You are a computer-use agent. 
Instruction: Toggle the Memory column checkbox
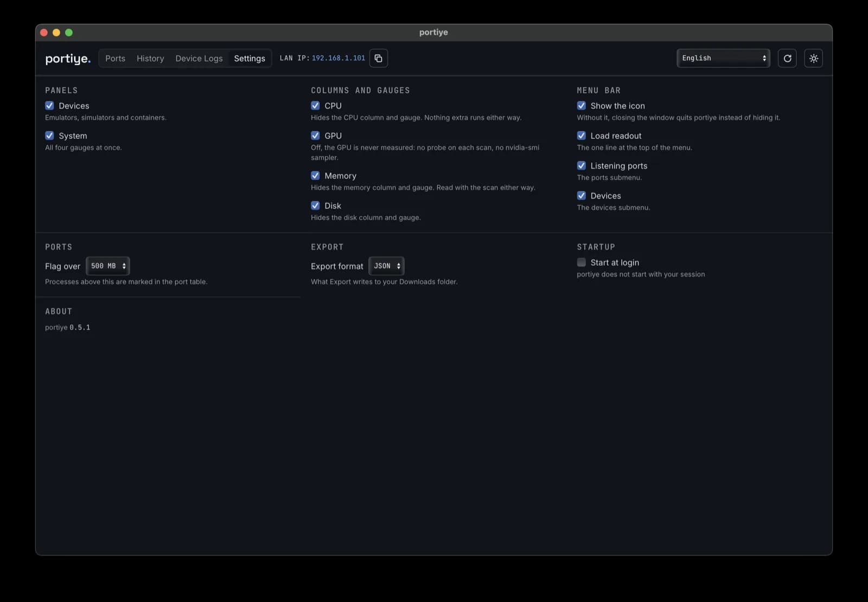coord(315,175)
